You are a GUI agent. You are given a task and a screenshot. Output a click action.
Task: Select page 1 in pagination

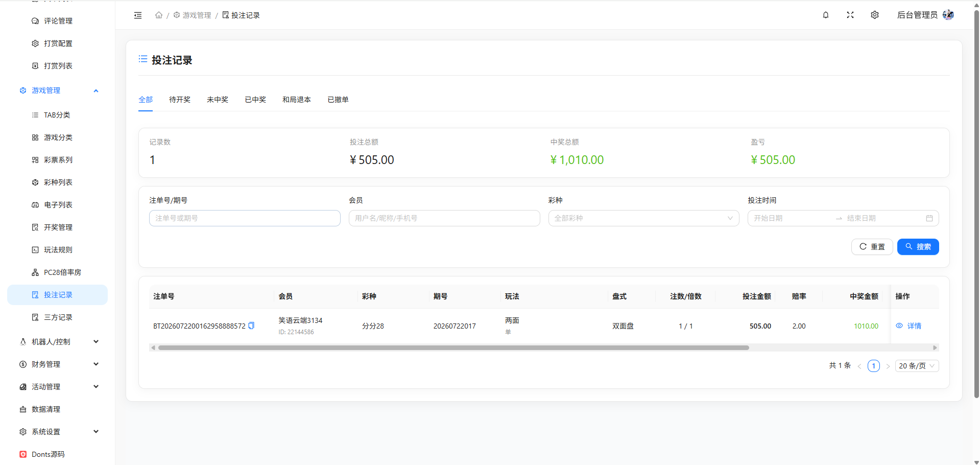click(x=874, y=366)
